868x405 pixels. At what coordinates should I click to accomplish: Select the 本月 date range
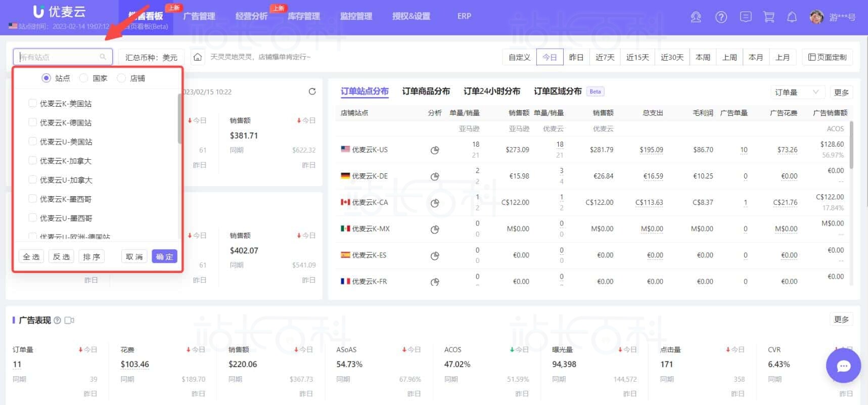[756, 57]
